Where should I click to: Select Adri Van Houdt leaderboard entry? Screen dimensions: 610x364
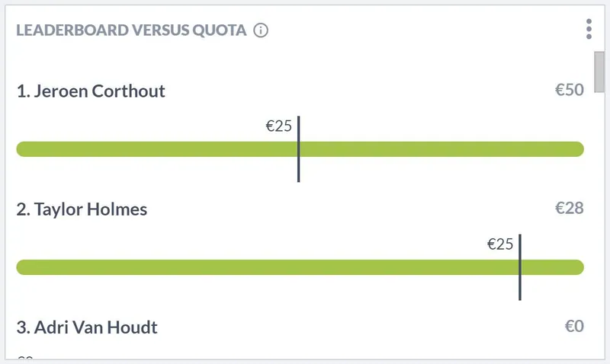pos(87,327)
